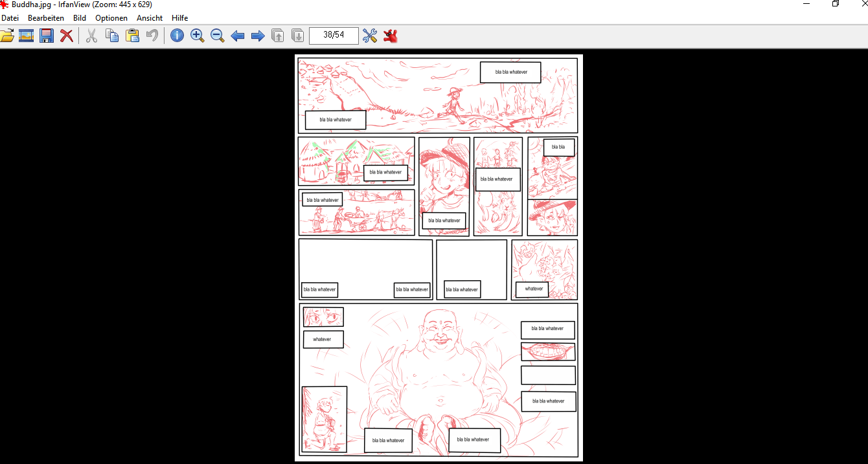Restore down the IrfanView window

pyautogui.click(x=836, y=4)
